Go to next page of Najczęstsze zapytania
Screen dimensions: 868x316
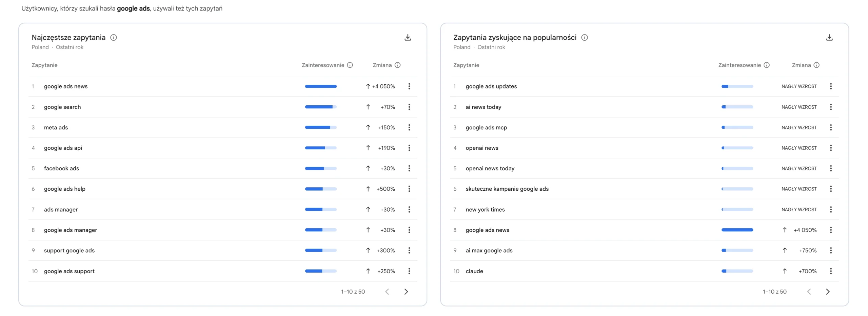(406, 292)
